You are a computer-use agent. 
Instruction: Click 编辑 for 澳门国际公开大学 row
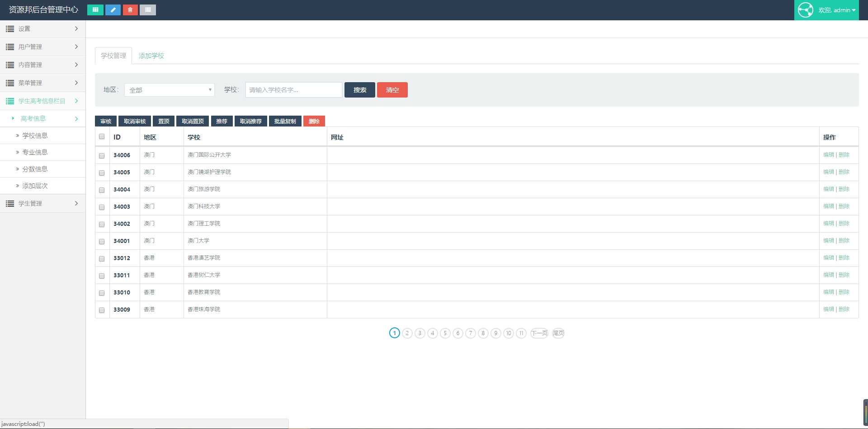click(x=828, y=155)
